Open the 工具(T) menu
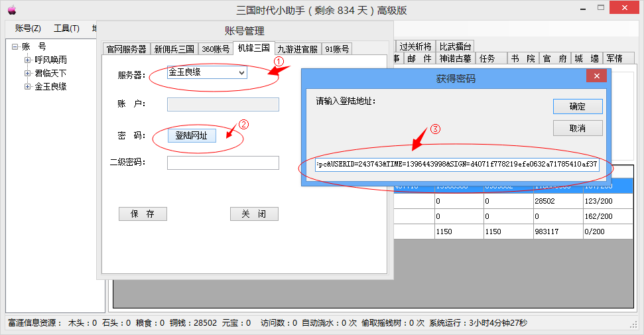Viewport: 644px width, 335px height. click(x=66, y=29)
